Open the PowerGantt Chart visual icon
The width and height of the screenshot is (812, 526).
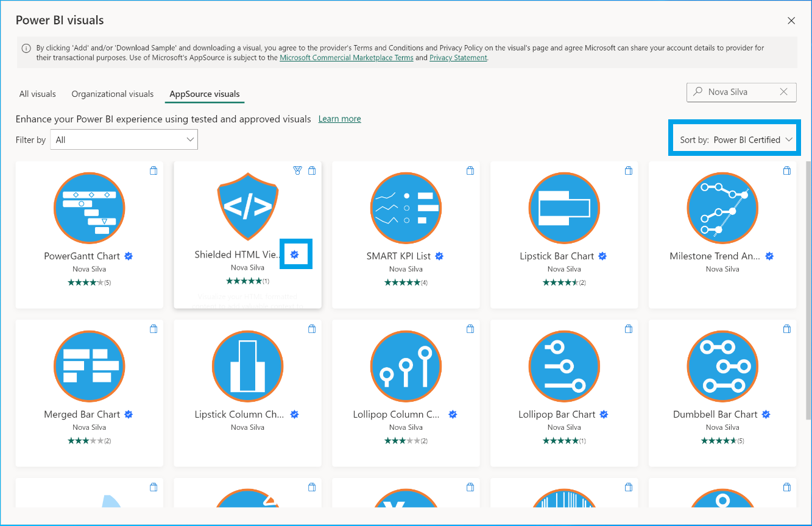tap(89, 208)
